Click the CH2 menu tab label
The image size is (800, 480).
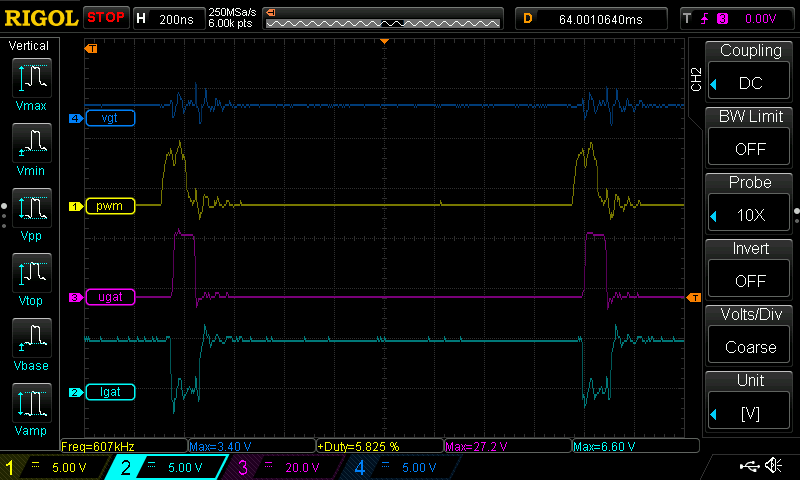coord(696,79)
